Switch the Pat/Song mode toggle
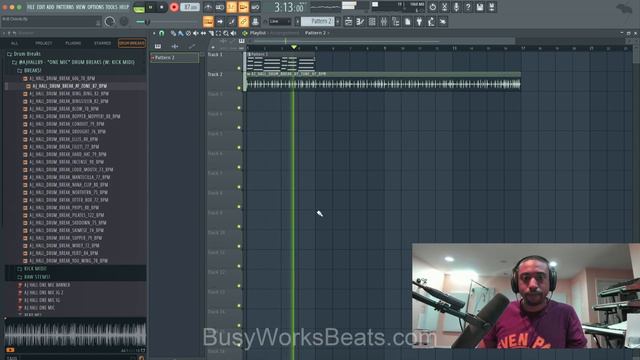The width and height of the screenshot is (640, 360). click(x=139, y=7)
